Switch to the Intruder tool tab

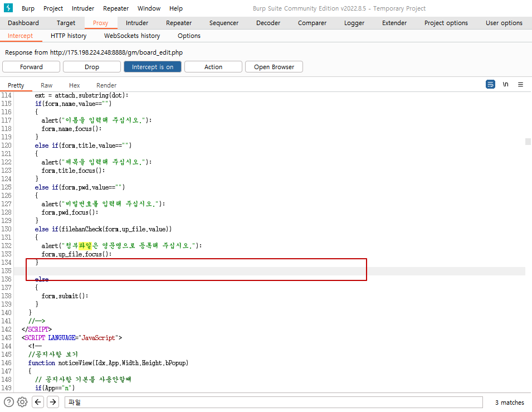tap(136, 23)
